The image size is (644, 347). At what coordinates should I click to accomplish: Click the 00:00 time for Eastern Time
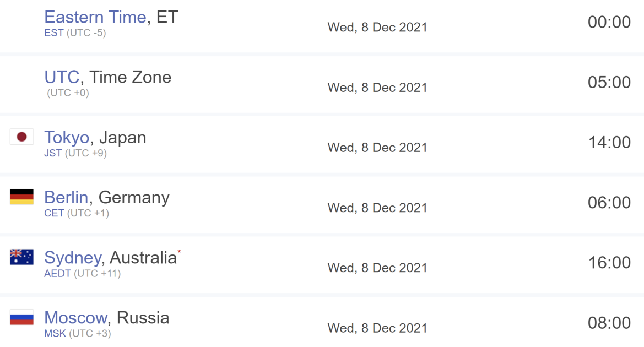[x=609, y=22]
